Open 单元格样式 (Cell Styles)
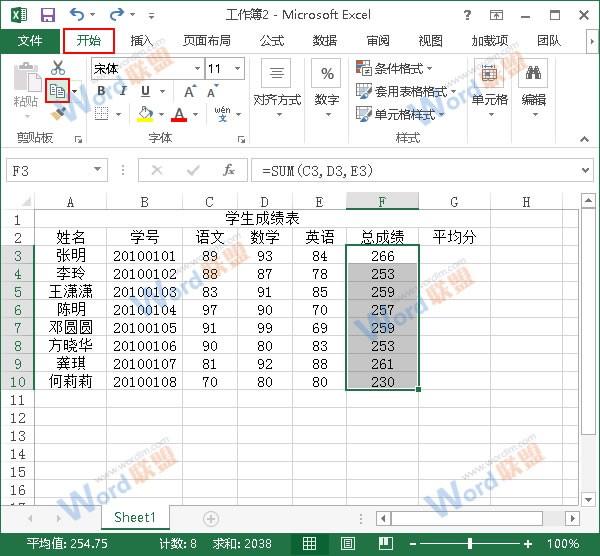 pyautogui.click(x=400, y=114)
